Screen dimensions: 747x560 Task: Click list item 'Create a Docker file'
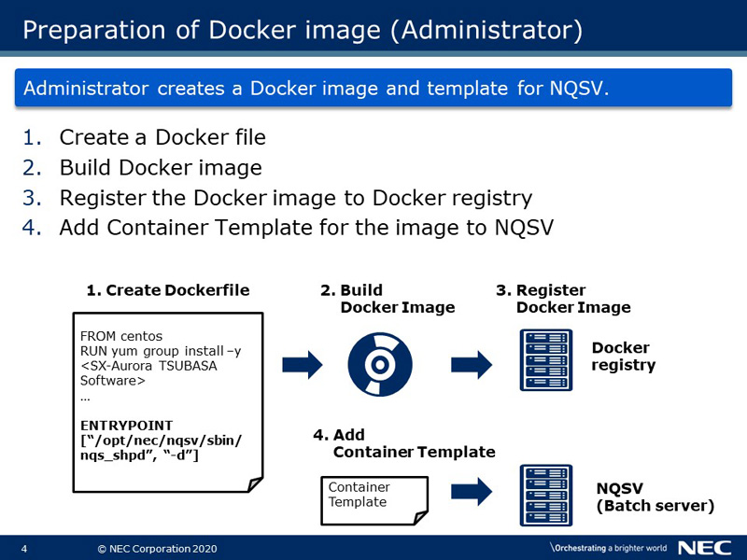point(162,137)
